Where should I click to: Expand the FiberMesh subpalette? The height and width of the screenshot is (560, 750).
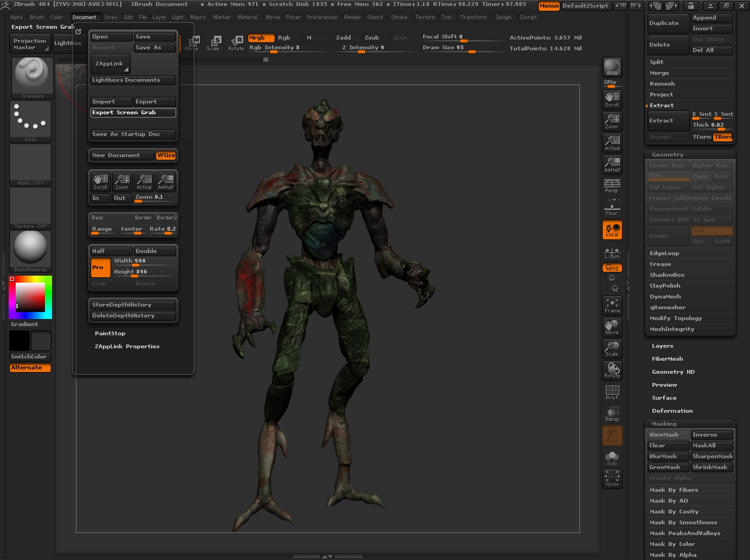coord(667,359)
